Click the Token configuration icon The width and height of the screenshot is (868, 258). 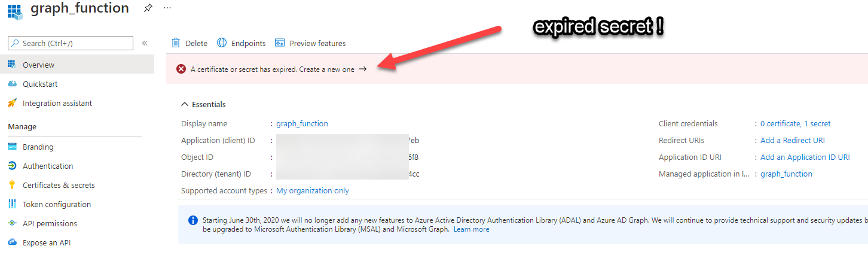pos(12,204)
